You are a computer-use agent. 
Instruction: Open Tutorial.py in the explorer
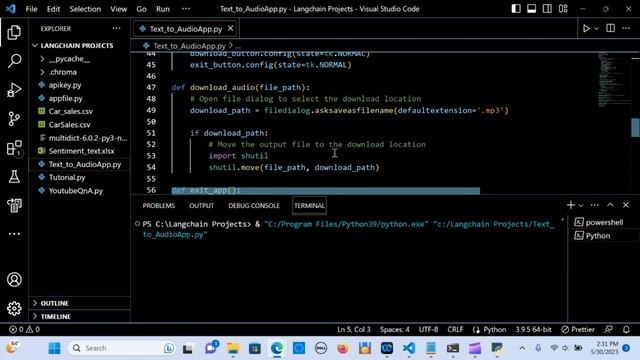67,178
